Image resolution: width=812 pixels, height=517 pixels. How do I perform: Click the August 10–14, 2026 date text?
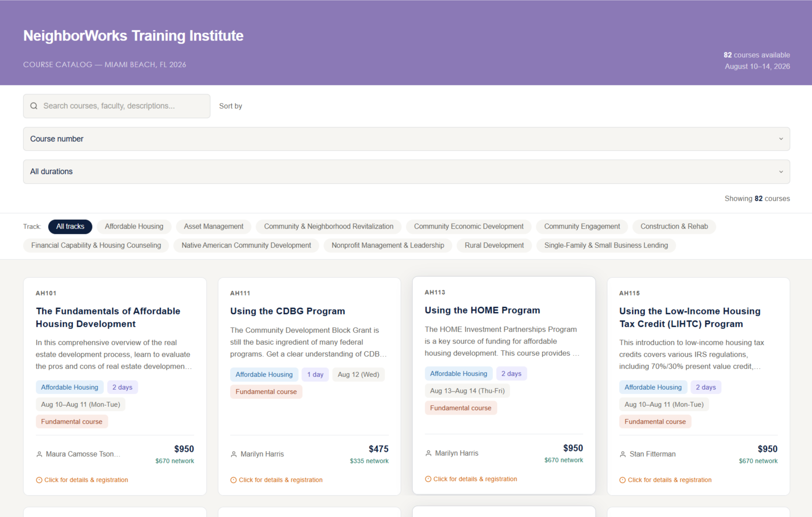click(x=757, y=66)
